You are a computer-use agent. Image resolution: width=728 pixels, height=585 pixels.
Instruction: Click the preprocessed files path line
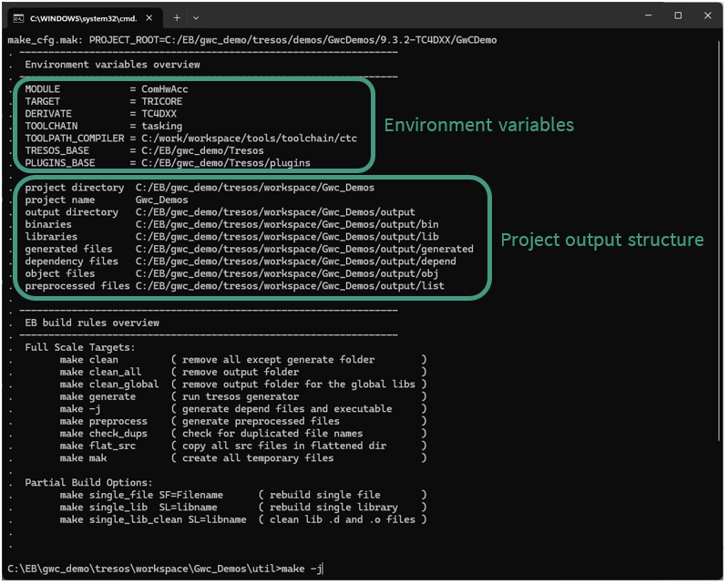click(234, 286)
